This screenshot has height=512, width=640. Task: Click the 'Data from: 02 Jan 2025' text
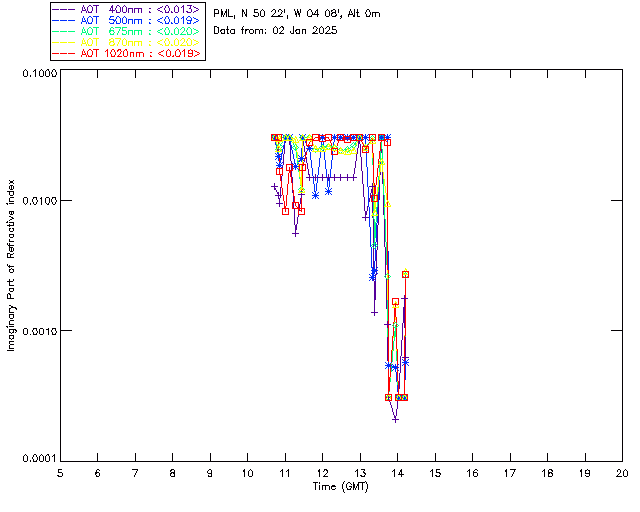[x=275, y=31]
